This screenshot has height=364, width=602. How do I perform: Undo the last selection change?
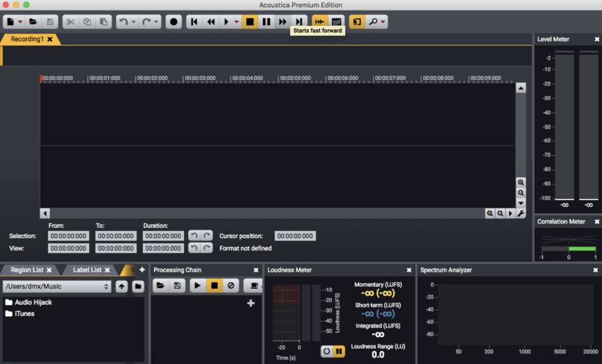(194, 235)
